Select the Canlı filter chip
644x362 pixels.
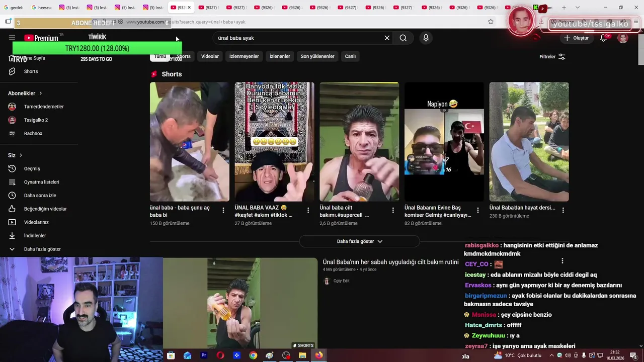pyautogui.click(x=350, y=56)
